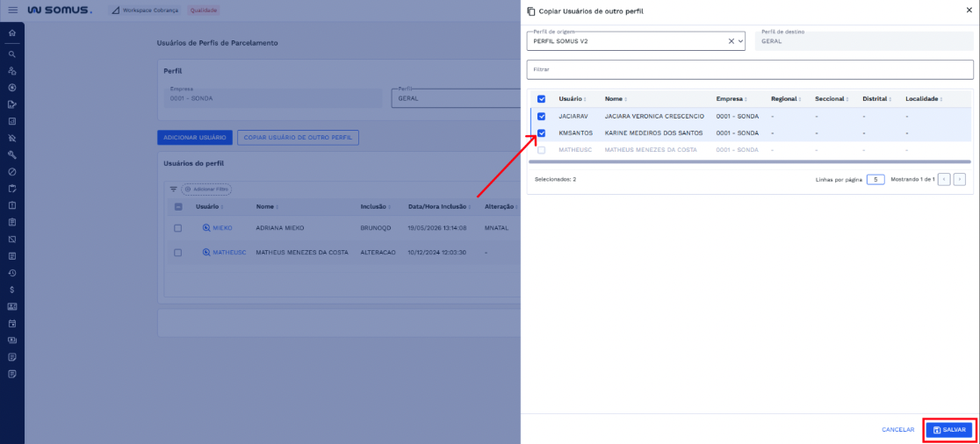Open the prohibited circle icon in sidebar
This screenshot has height=444, width=980.
(x=12, y=172)
